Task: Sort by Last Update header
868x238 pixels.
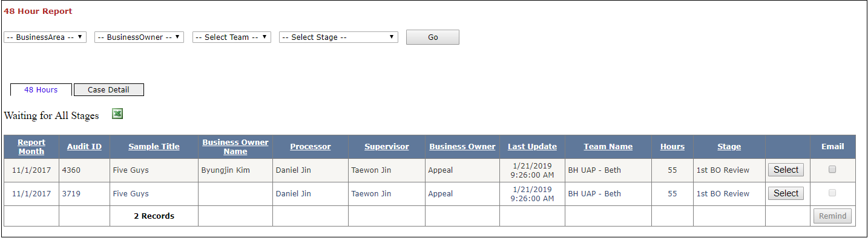Action: [x=532, y=147]
